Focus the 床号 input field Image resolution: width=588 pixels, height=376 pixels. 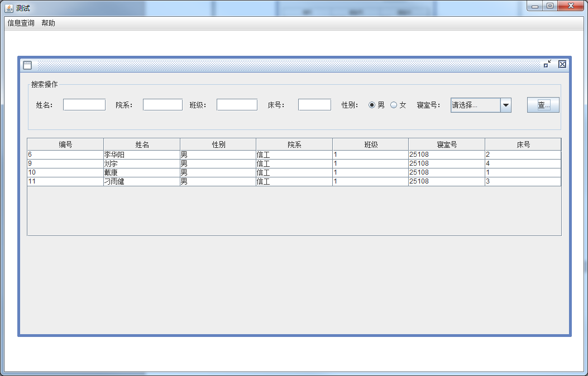click(x=314, y=105)
